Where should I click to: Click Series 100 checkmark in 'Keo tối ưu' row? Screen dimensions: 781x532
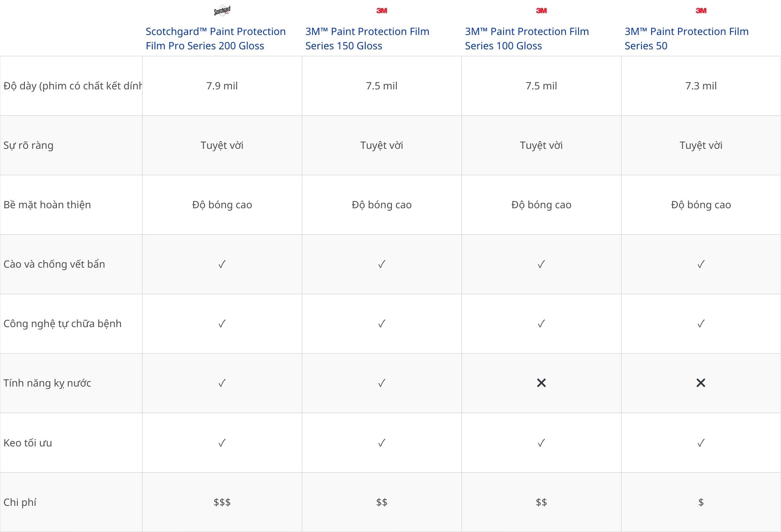click(x=541, y=443)
